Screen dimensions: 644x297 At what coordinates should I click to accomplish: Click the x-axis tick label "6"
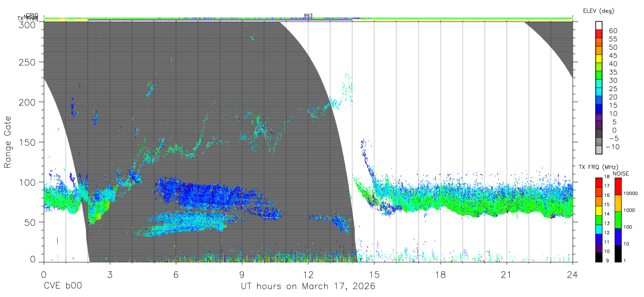176,274
